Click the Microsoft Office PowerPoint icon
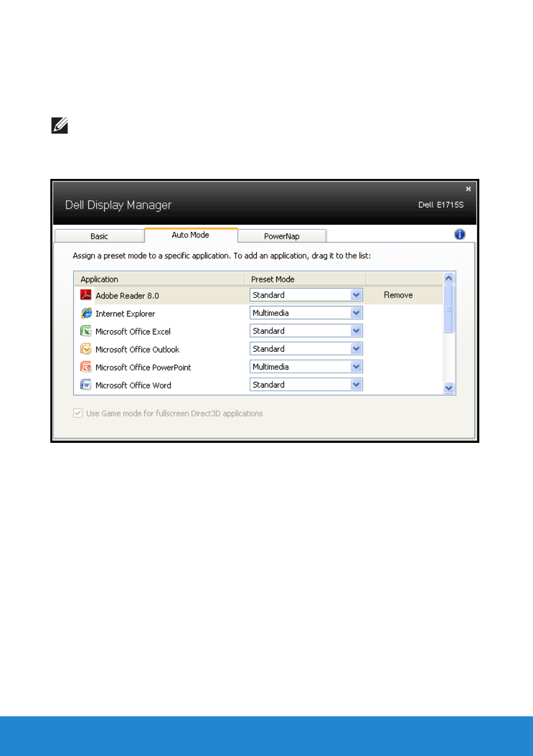 click(x=86, y=367)
